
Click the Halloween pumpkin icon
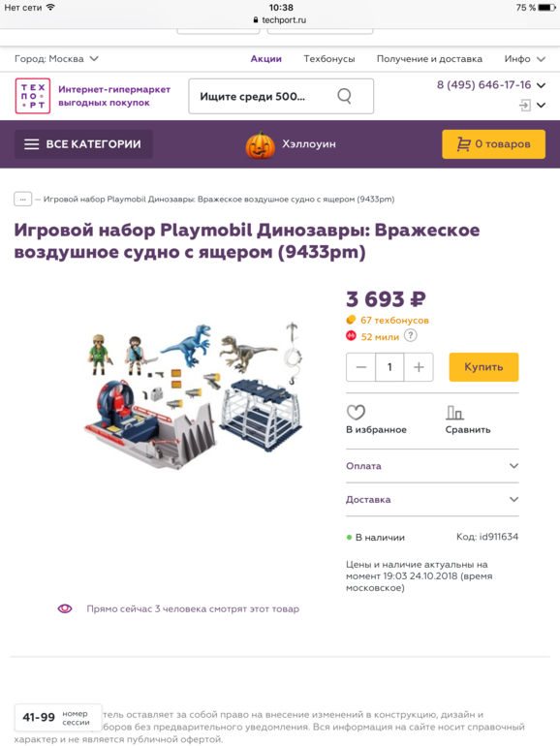(x=260, y=144)
